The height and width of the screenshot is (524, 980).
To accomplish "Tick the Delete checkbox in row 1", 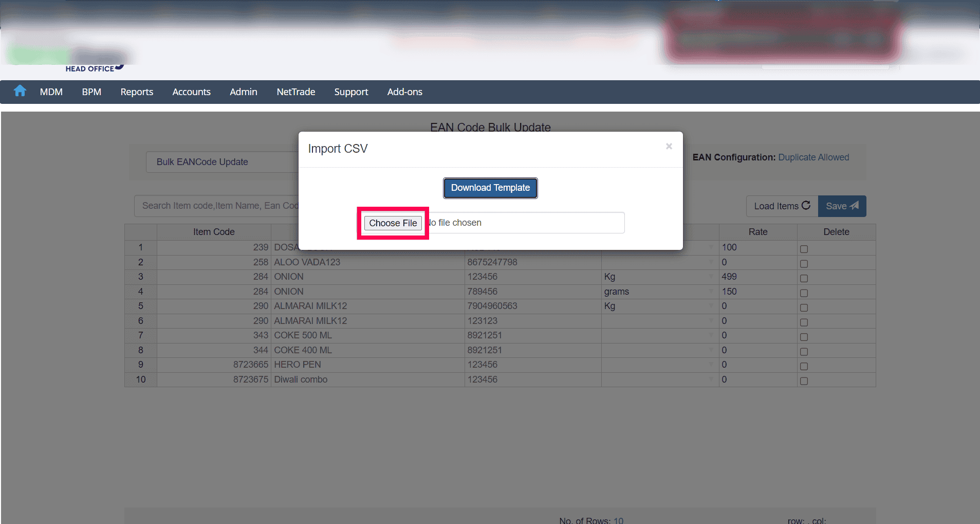I will point(804,249).
